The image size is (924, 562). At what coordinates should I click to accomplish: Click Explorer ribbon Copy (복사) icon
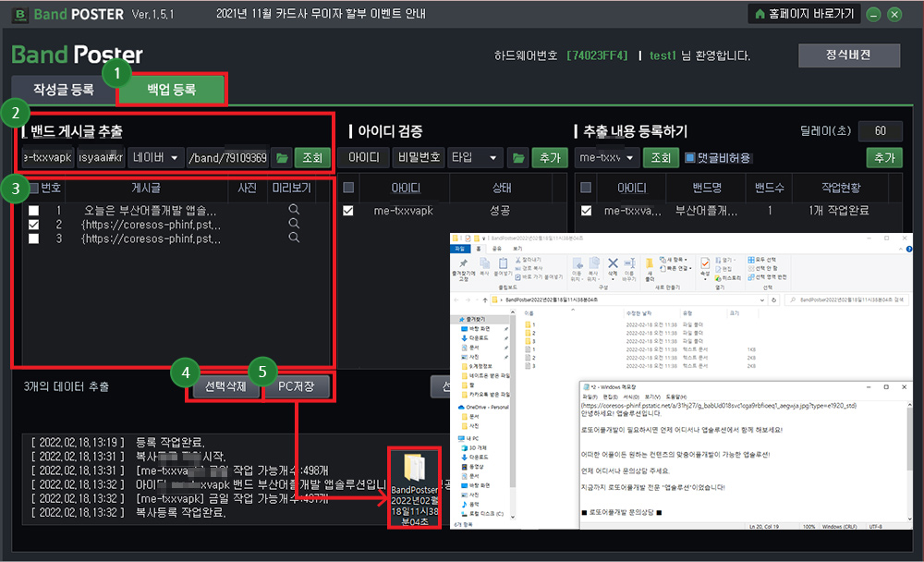[484, 263]
